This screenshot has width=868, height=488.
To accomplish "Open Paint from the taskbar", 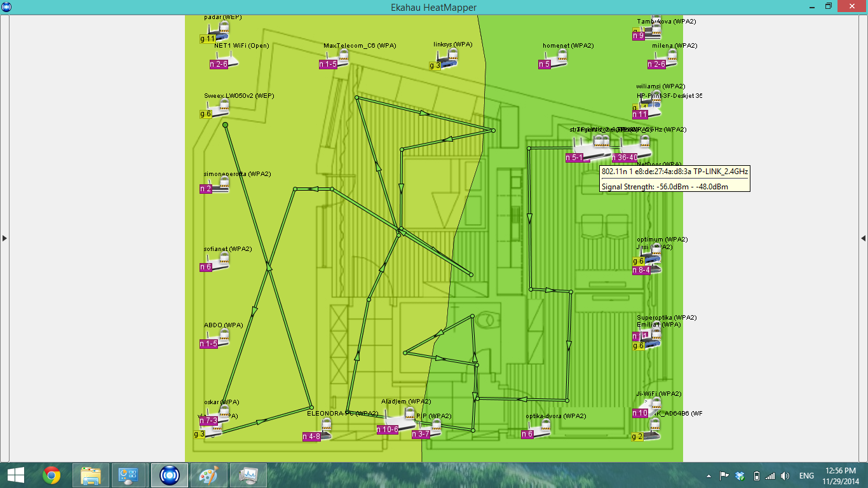I will tap(208, 475).
